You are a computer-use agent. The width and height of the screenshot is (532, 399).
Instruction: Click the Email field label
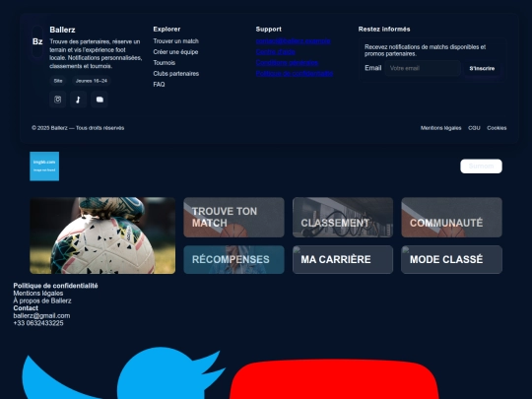click(x=372, y=68)
